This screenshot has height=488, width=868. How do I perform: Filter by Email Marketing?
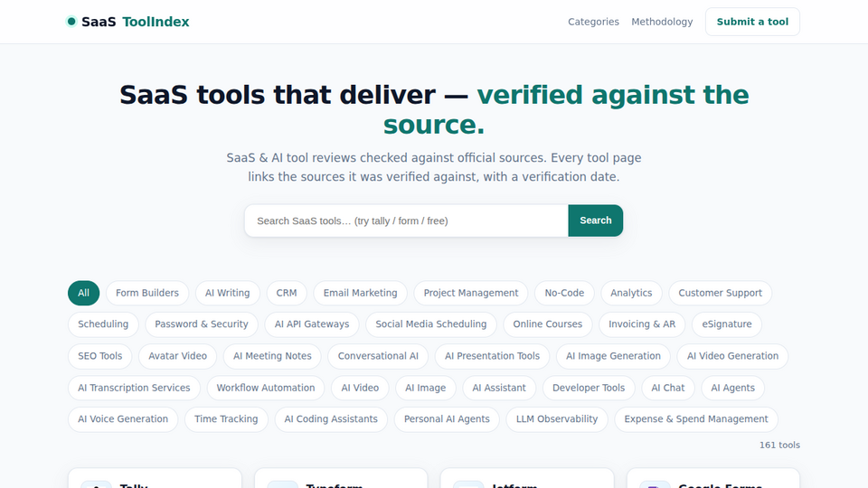pyautogui.click(x=361, y=293)
